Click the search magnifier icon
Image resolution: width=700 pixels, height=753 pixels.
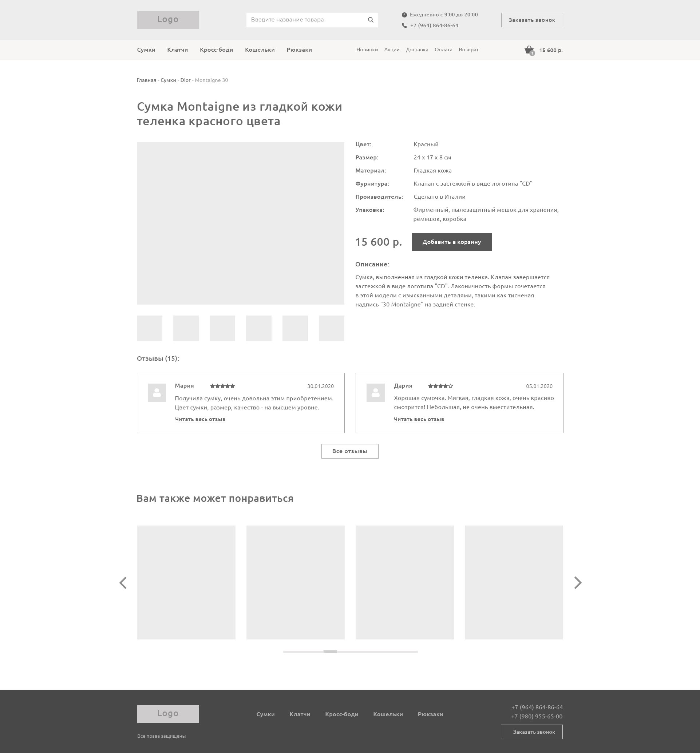pos(371,20)
